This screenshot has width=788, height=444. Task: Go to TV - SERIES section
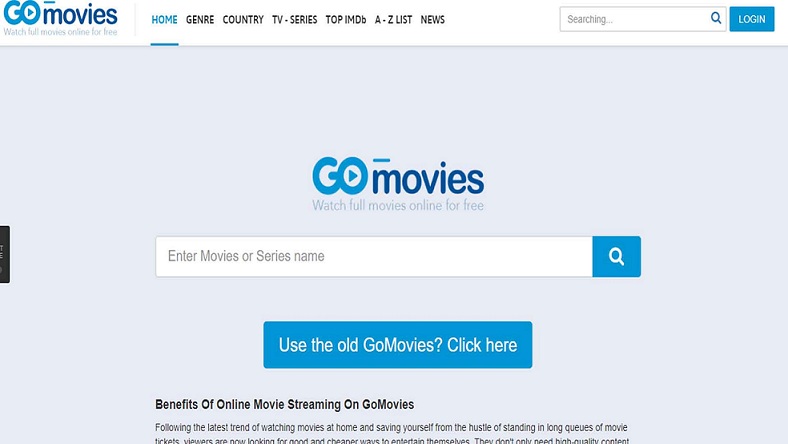294,20
